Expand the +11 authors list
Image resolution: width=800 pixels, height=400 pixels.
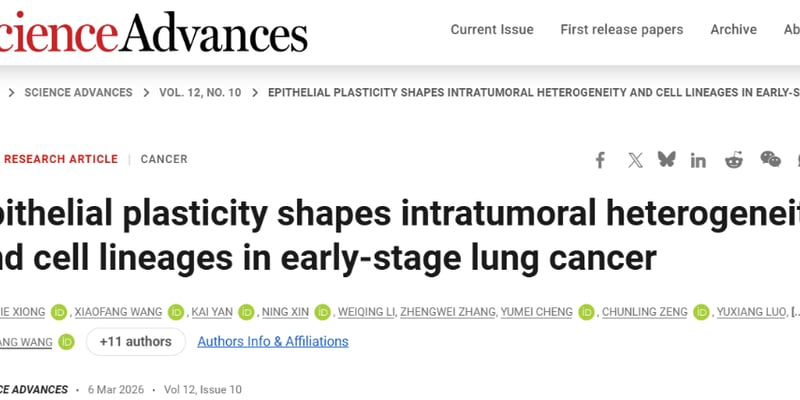(x=136, y=341)
